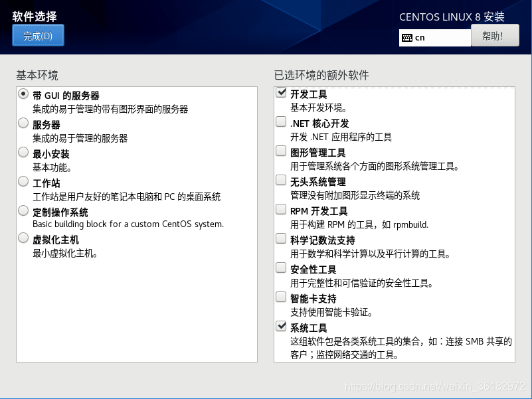Click the 用于数学和科学计算 description text

point(370,254)
